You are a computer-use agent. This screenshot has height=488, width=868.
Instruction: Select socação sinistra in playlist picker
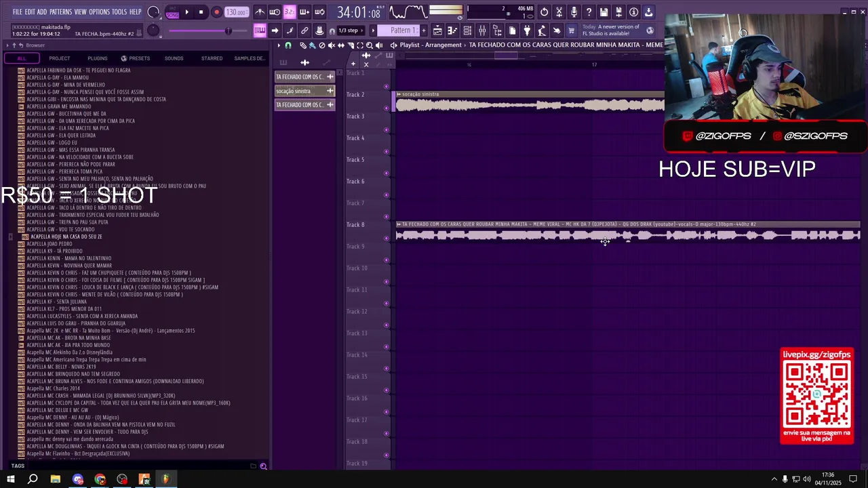(304, 91)
